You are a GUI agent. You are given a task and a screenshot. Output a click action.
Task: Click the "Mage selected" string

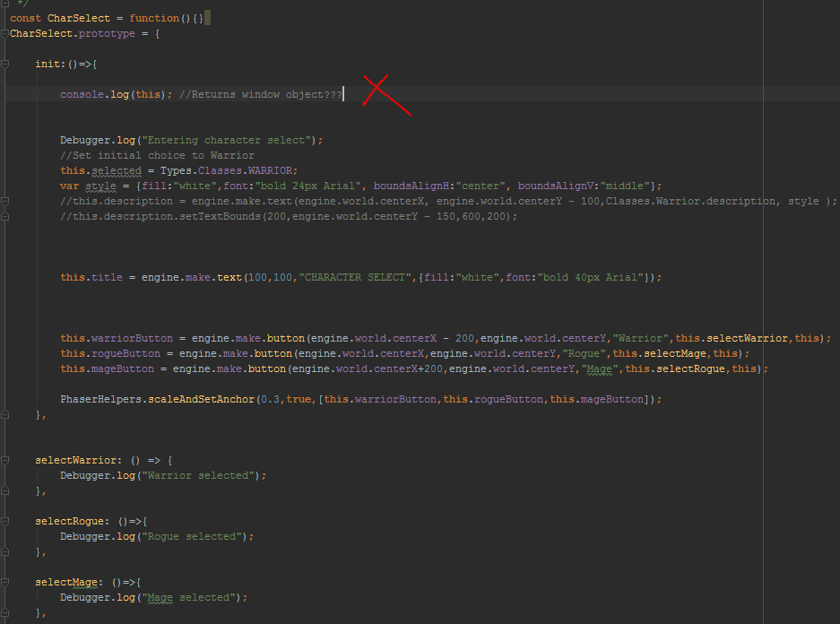point(188,598)
